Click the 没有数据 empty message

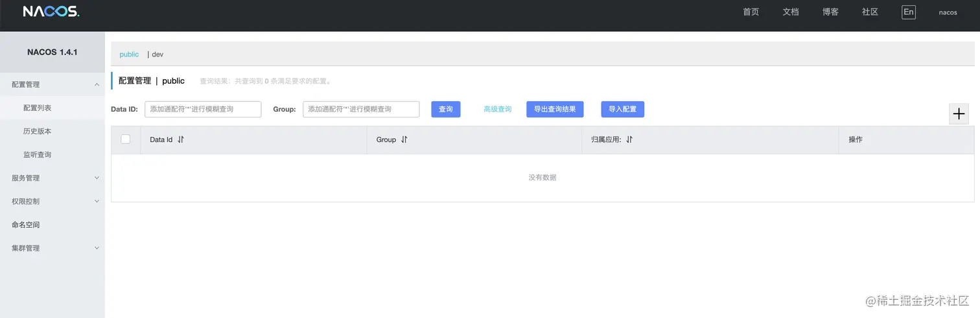pyautogui.click(x=542, y=177)
